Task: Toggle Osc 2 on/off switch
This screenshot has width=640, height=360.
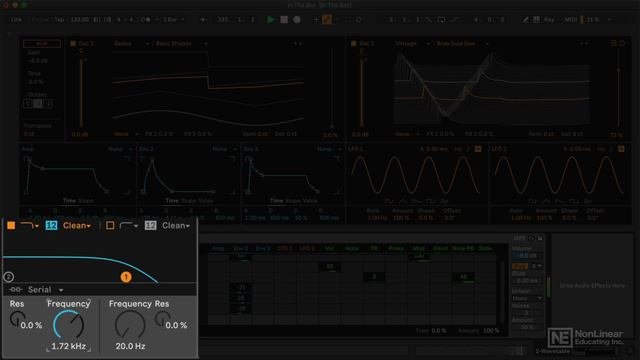Action: [x=353, y=43]
